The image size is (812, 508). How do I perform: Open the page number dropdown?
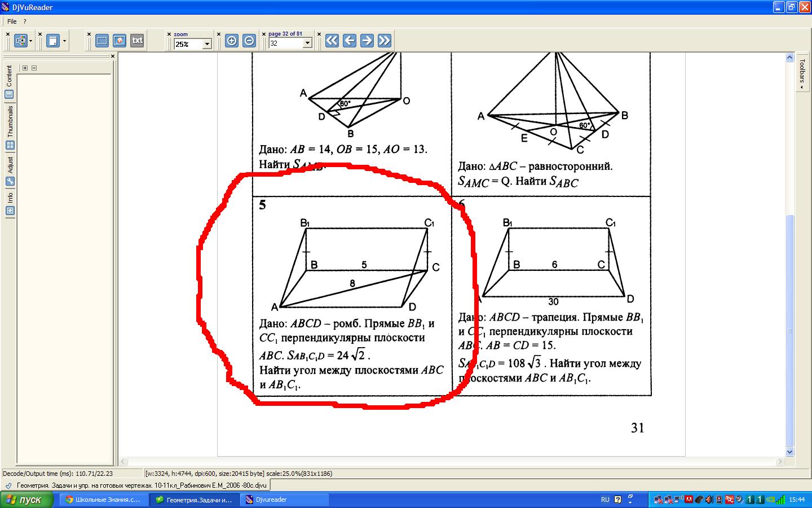(307, 44)
